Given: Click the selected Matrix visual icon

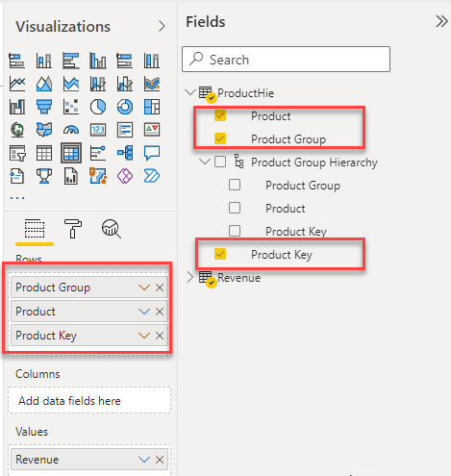Looking at the screenshot, I should coord(71,153).
